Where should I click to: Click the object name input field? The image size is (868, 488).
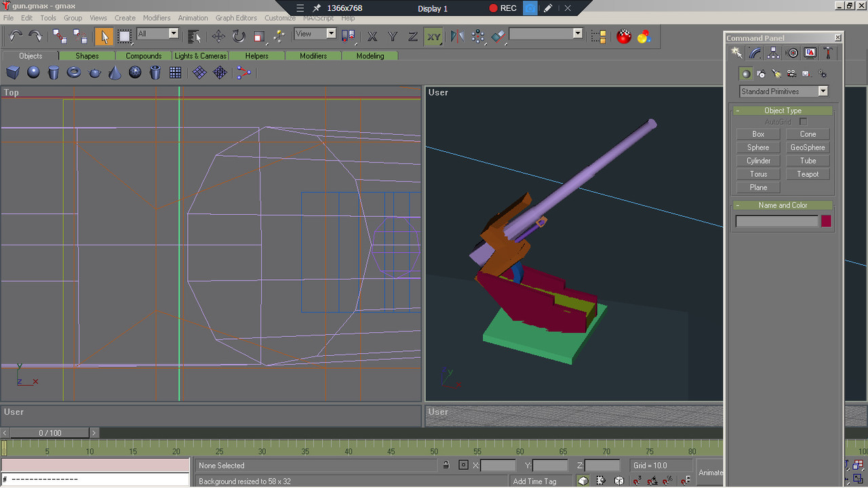click(777, 221)
